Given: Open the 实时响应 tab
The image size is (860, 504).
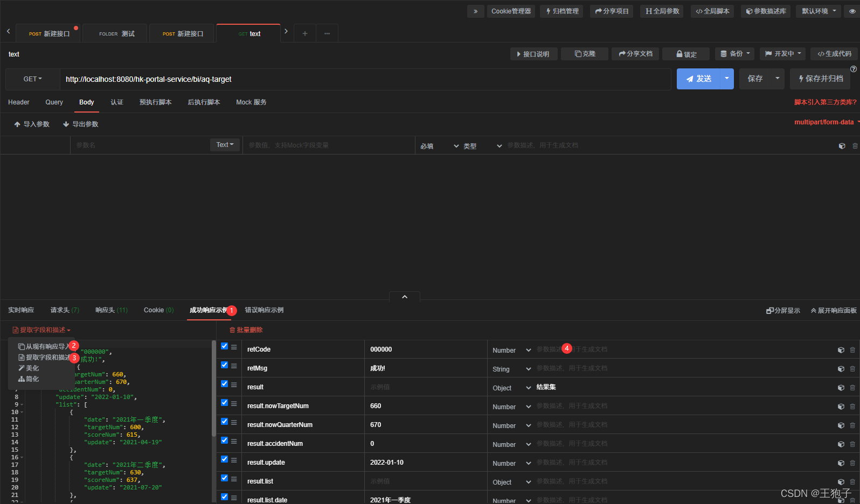Looking at the screenshot, I should pos(21,310).
